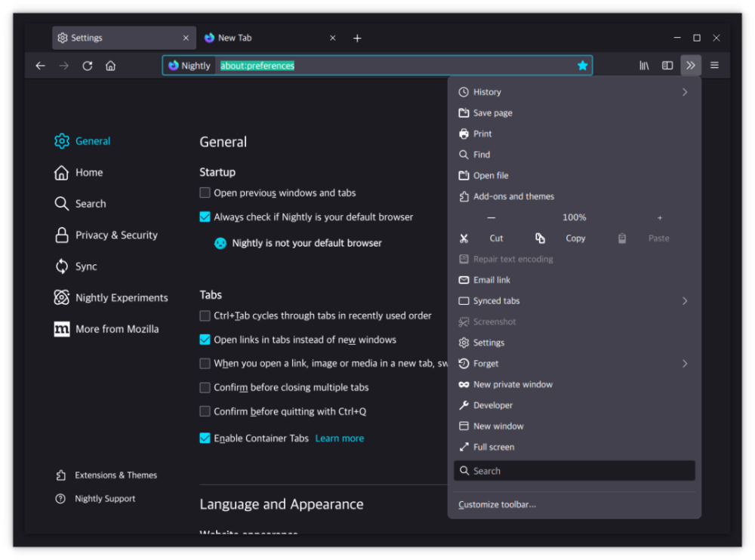This screenshot has height=560, width=755.
Task: Uncheck Always check if Nightly is default
Action: pyautogui.click(x=205, y=217)
